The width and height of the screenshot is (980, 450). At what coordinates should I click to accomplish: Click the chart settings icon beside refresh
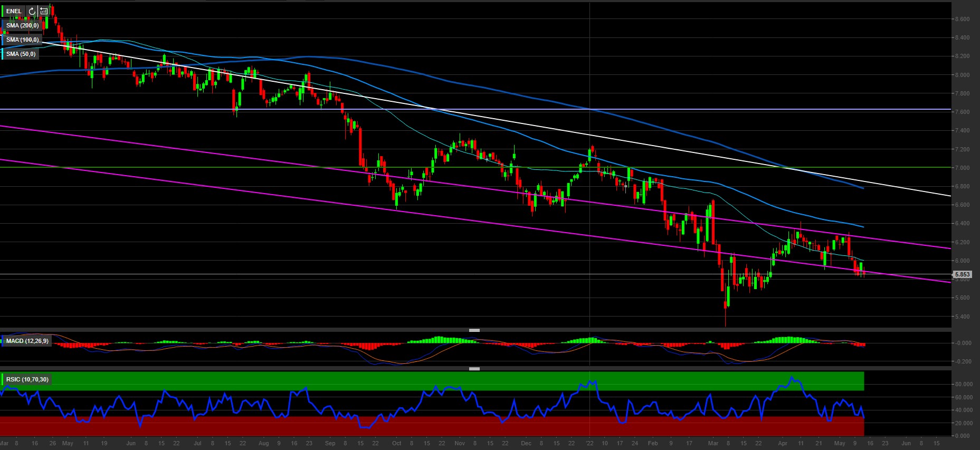pyautogui.click(x=44, y=11)
